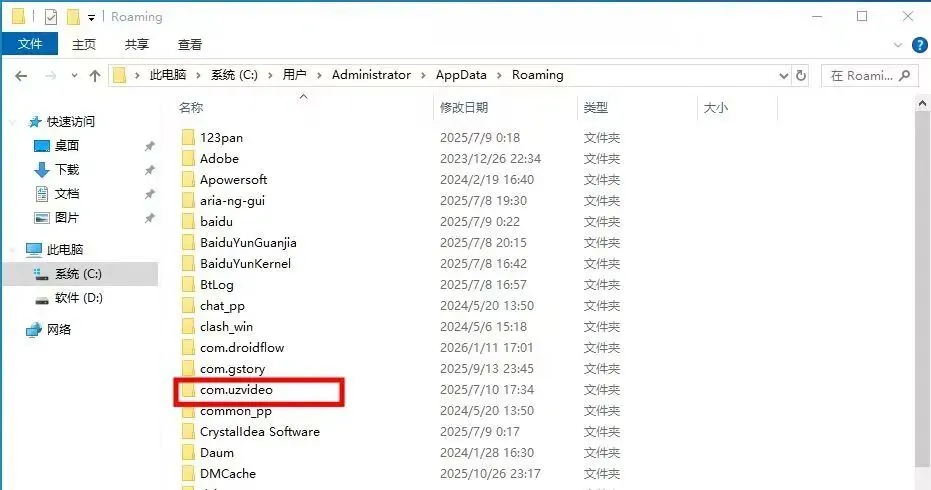Collapse the 快速访问 tree node arrow

12,122
